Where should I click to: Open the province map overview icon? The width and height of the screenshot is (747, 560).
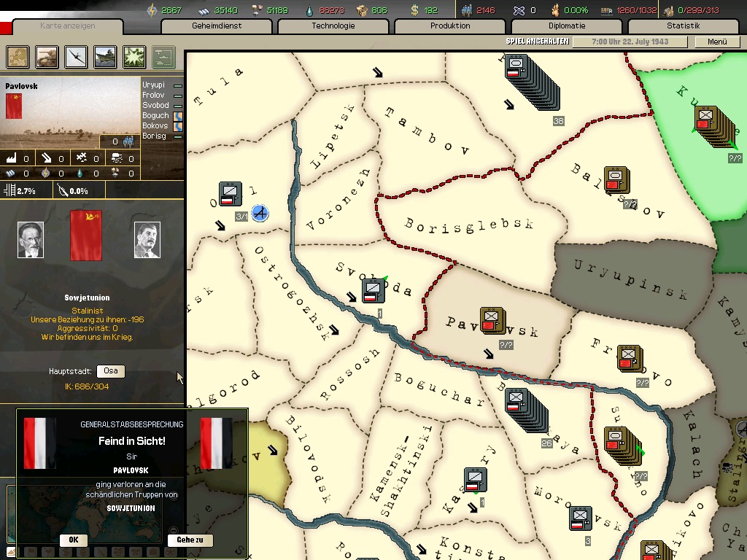[18, 57]
